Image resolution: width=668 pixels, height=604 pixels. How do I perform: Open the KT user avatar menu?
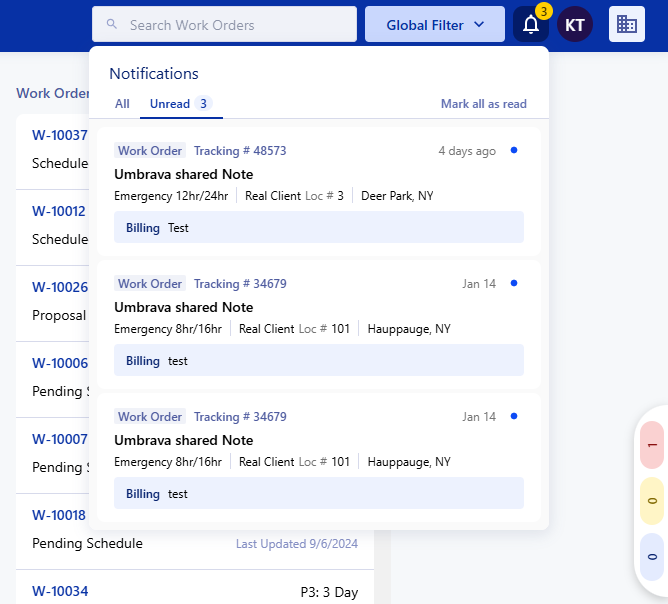coord(575,24)
